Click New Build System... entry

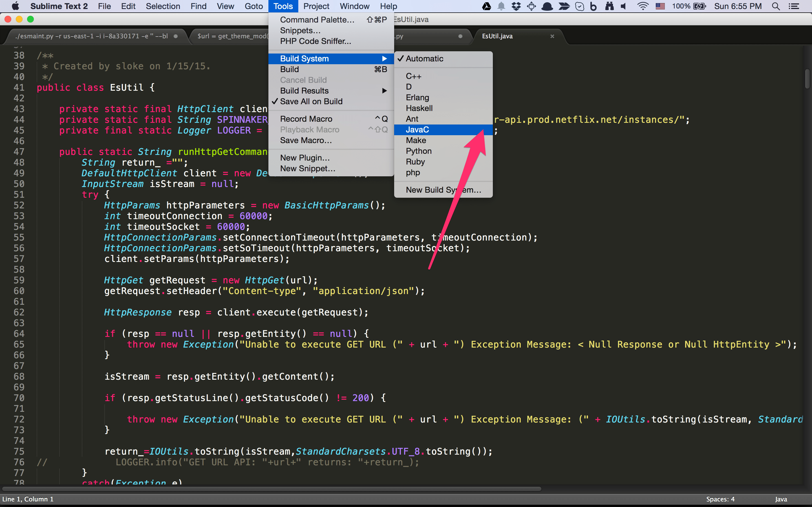tap(443, 190)
